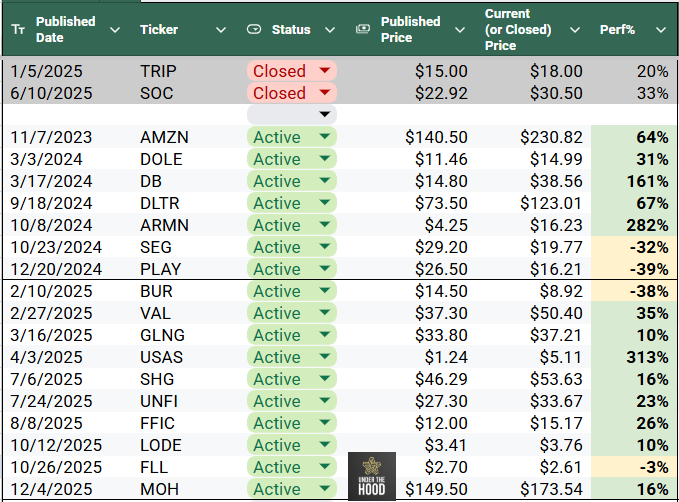
Task: Change the Active status for UNFI
Action: click(x=292, y=401)
